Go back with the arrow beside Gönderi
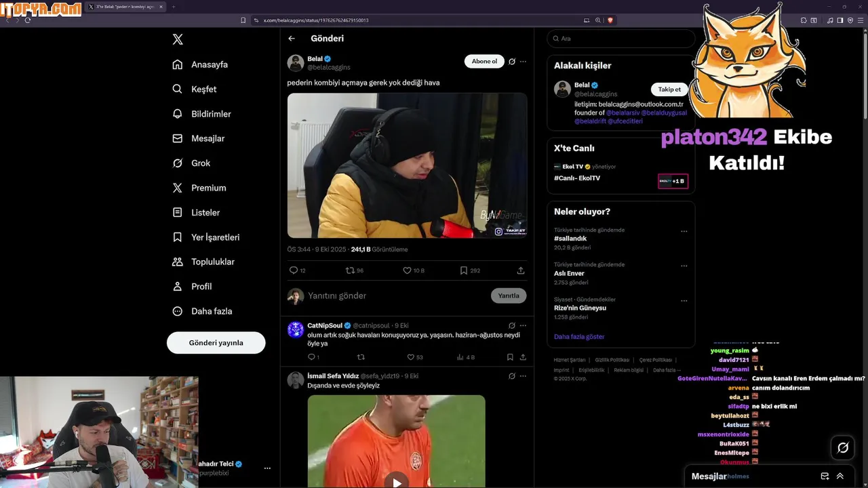 tap(292, 39)
